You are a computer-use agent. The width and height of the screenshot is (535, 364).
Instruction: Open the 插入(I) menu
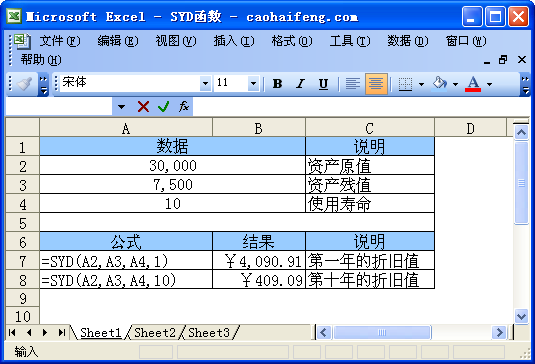(x=234, y=41)
